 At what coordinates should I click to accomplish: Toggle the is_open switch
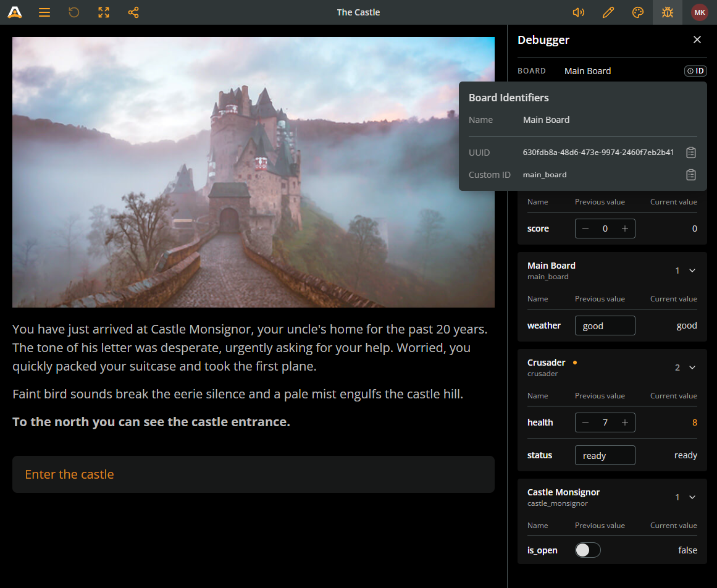pos(587,550)
